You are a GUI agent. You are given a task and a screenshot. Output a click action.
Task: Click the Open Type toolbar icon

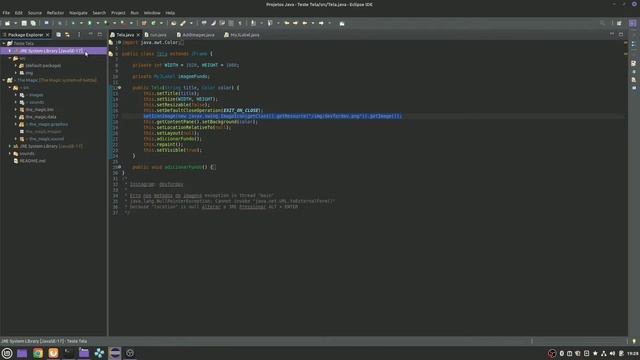click(x=173, y=23)
